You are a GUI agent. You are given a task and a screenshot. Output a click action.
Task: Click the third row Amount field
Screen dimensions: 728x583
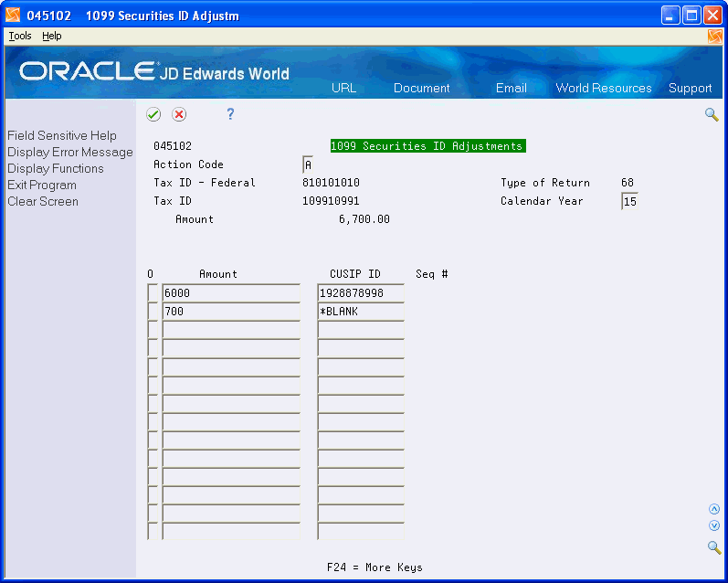[231, 330]
